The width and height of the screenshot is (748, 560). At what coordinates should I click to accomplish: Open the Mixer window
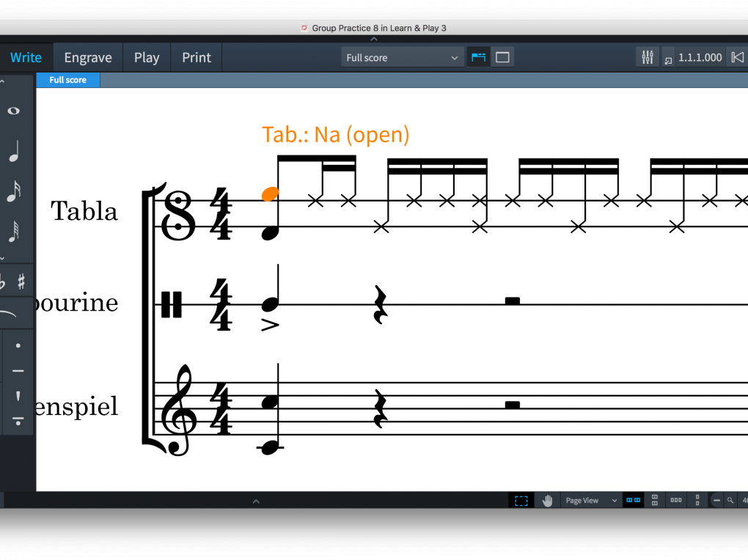click(x=648, y=57)
